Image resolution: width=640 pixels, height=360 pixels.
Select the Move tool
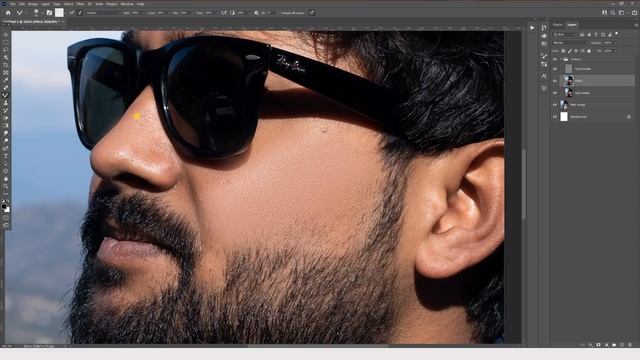click(6, 35)
